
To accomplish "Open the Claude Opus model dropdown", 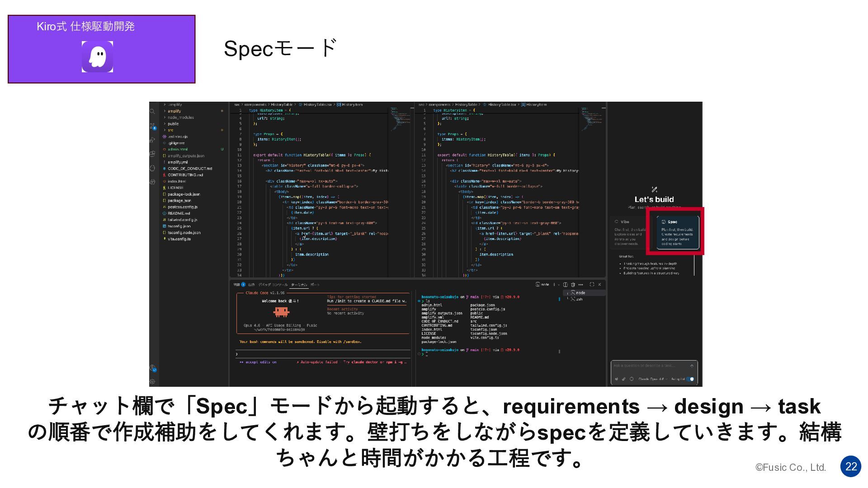I will pyautogui.click(x=652, y=379).
